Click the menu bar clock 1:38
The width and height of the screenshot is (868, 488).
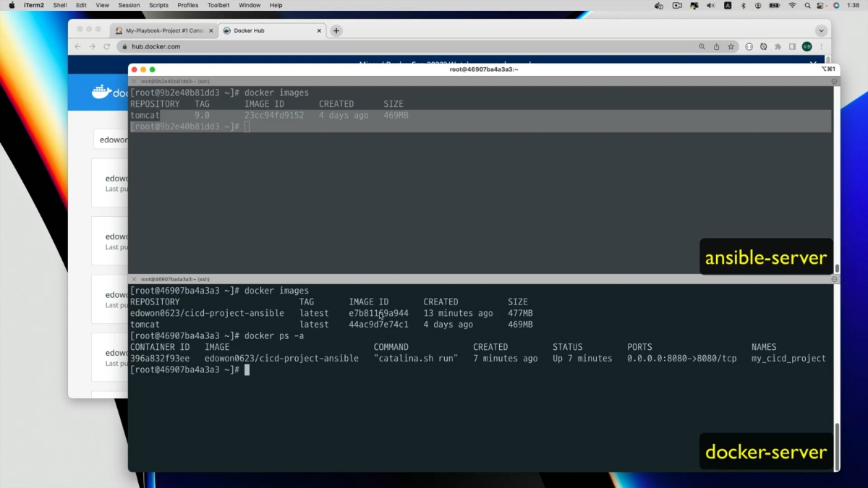point(854,5)
